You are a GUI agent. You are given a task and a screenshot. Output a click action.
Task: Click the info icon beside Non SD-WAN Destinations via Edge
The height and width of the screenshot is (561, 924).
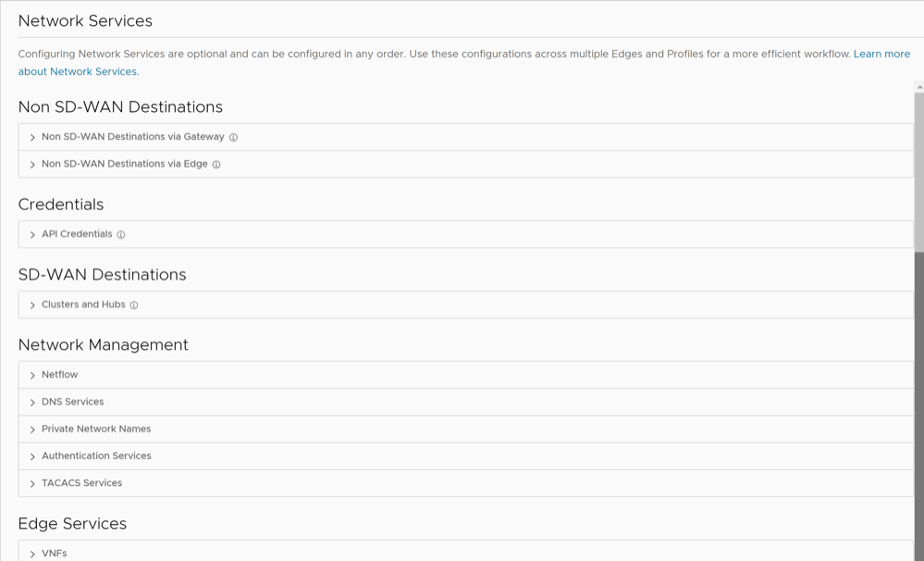pyautogui.click(x=216, y=164)
